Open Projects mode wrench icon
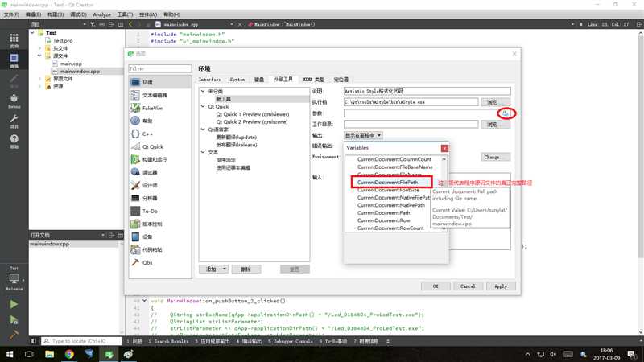The width and height of the screenshot is (644, 362). click(x=14, y=121)
